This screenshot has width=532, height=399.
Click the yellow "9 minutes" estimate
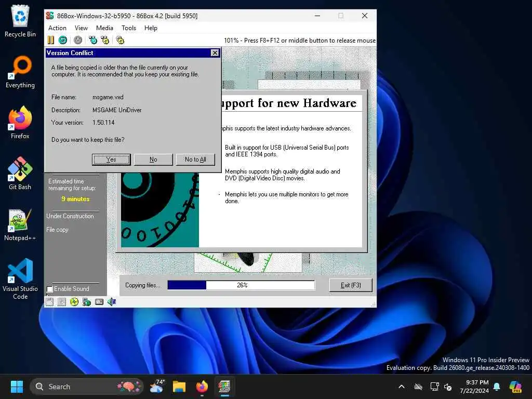75,199
